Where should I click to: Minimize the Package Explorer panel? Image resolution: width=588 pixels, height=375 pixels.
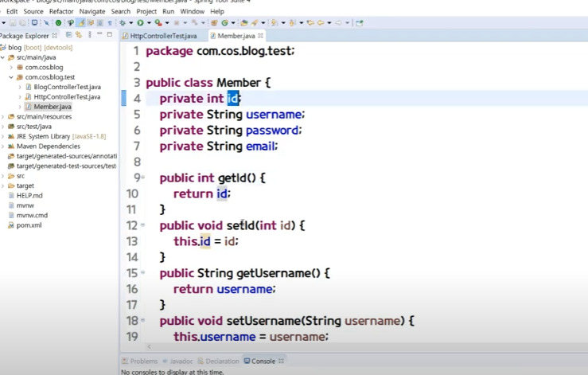[x=99, y=34]
